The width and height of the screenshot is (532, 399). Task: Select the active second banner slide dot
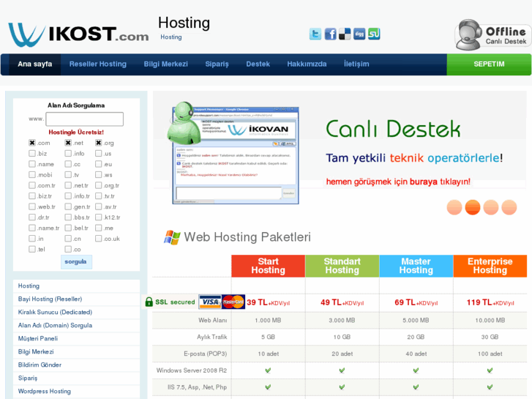pos(473,207)
